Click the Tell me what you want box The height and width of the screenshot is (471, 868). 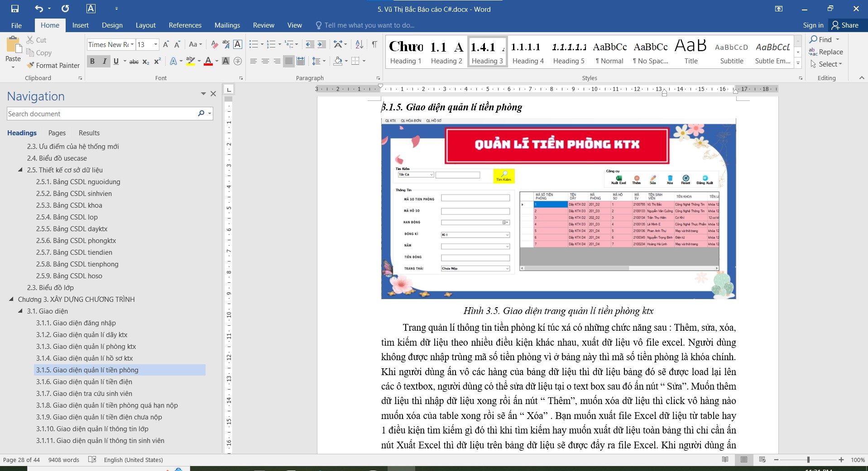369,25
